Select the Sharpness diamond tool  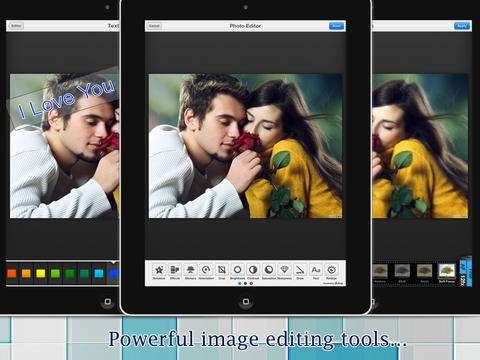tap(284, 271)
